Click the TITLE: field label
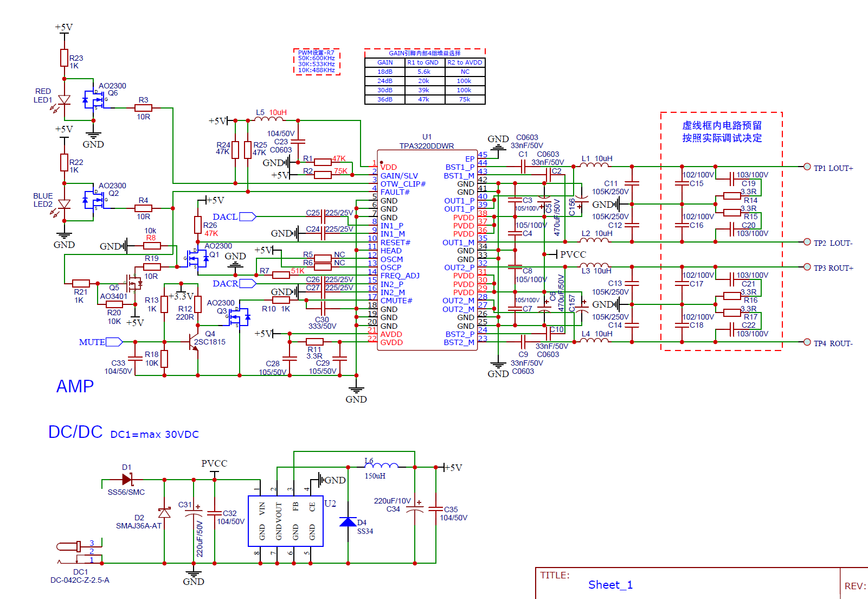This screenshot has height=599, width=868. click(555, 575)
